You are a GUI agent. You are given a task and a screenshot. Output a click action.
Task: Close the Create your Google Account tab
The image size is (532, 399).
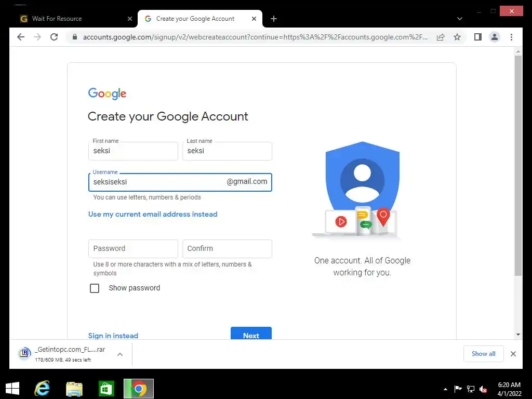(254, 19)
